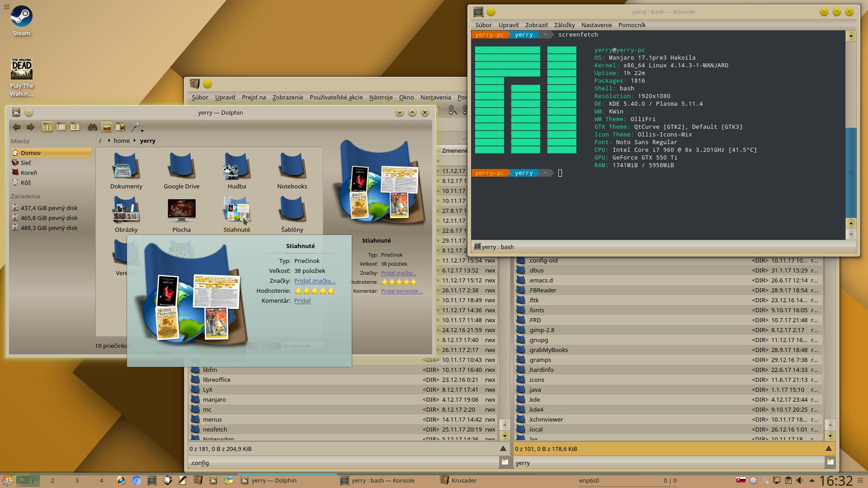Click home in Dolphin breadcrumb
Screen dimensions: 868x488
[122, 141]
